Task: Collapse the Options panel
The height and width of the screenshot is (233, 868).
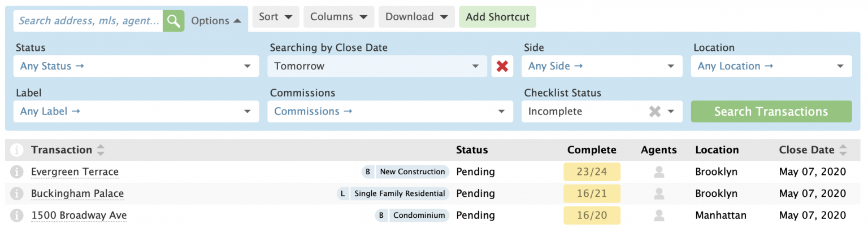Action: (x=216, y=21)
